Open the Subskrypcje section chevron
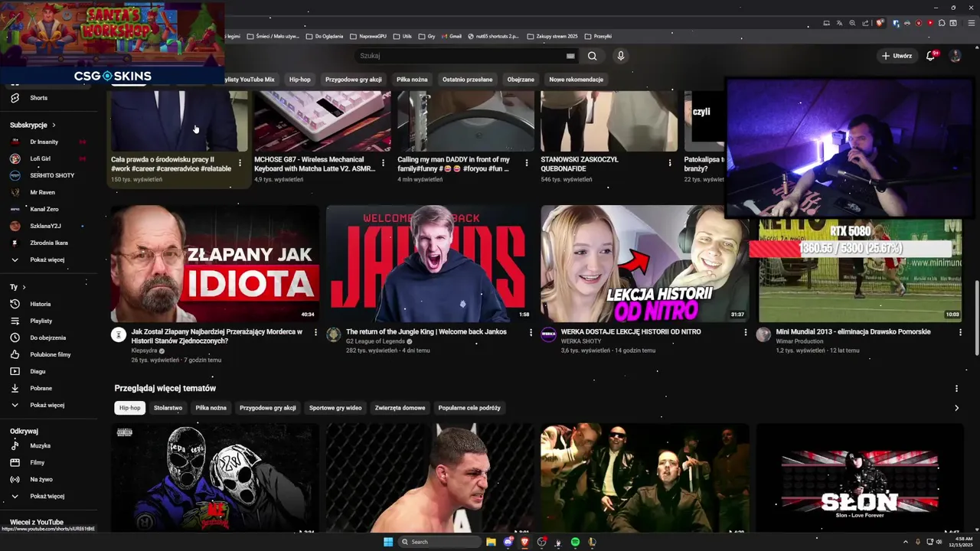 click(54, 125)
